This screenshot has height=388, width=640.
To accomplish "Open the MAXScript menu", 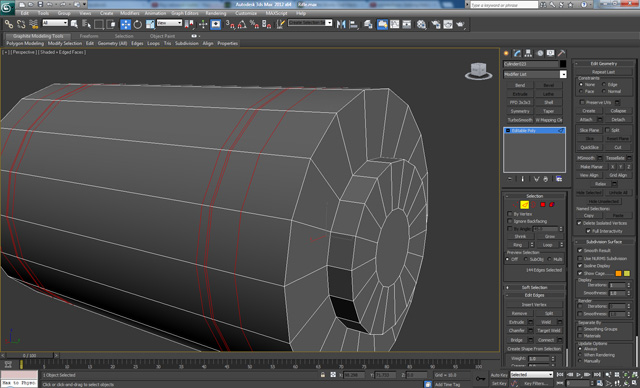I will coord(276,13).
